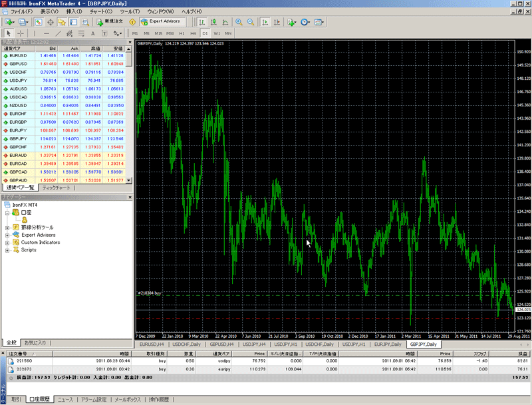Switch timeframe to H4
532x405 pixels.
[x=193, y=33]
